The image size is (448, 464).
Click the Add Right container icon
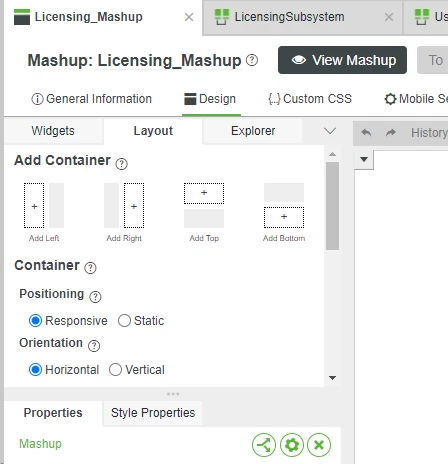[124, 205]
